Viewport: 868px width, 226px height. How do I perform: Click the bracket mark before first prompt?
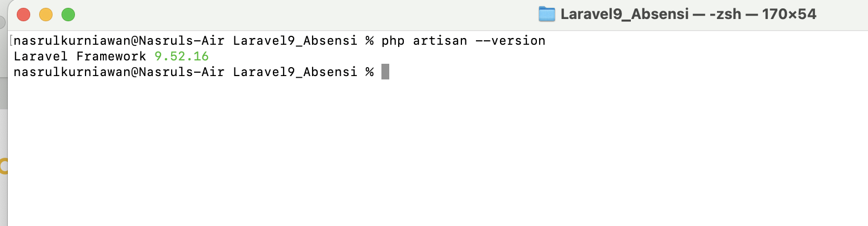point(11,41)
